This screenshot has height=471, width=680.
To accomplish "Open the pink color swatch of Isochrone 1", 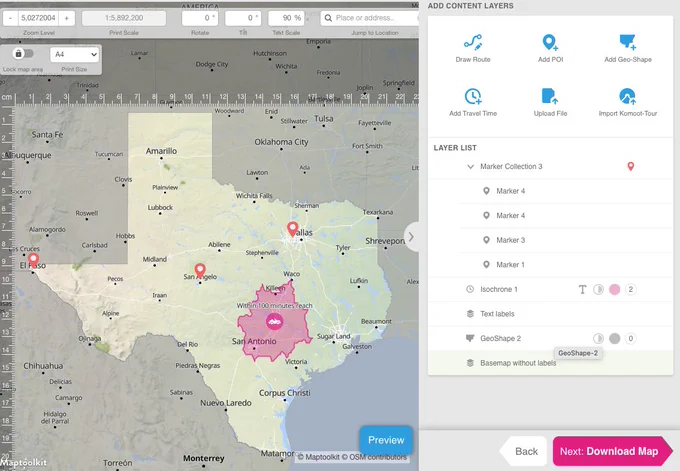I will 615,289.
